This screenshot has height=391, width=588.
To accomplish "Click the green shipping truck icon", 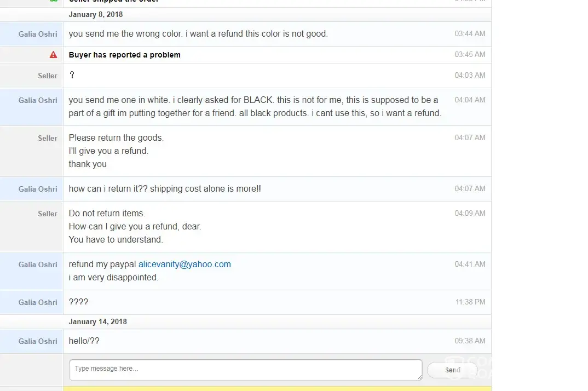I will tap(53, 1).
